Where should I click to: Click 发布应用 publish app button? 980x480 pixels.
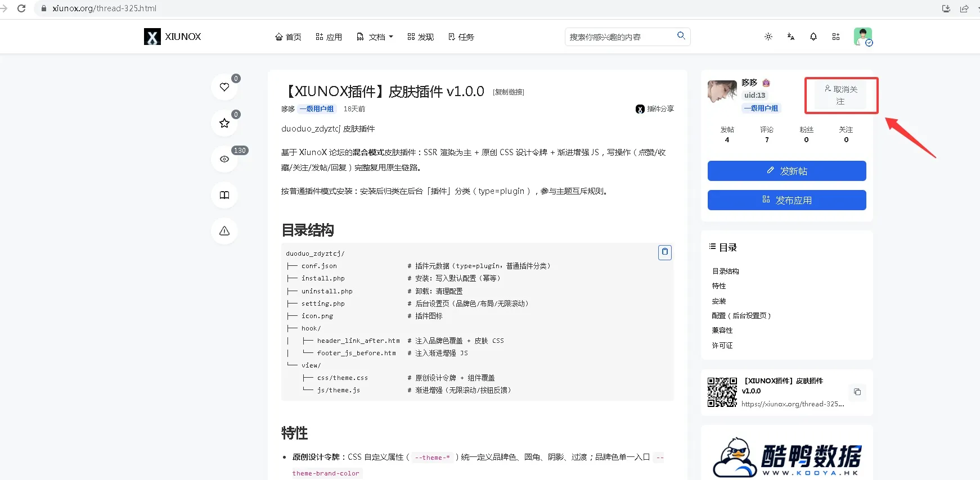coord(787,200)
